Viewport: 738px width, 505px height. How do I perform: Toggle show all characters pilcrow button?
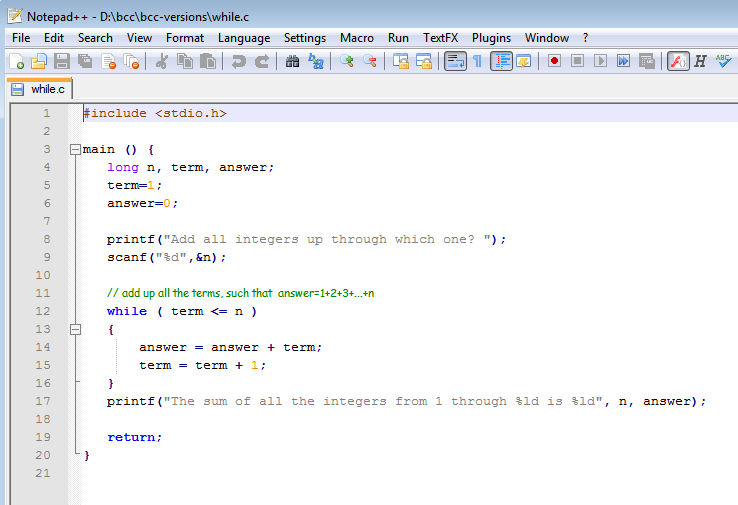click(x=478, y=61)
